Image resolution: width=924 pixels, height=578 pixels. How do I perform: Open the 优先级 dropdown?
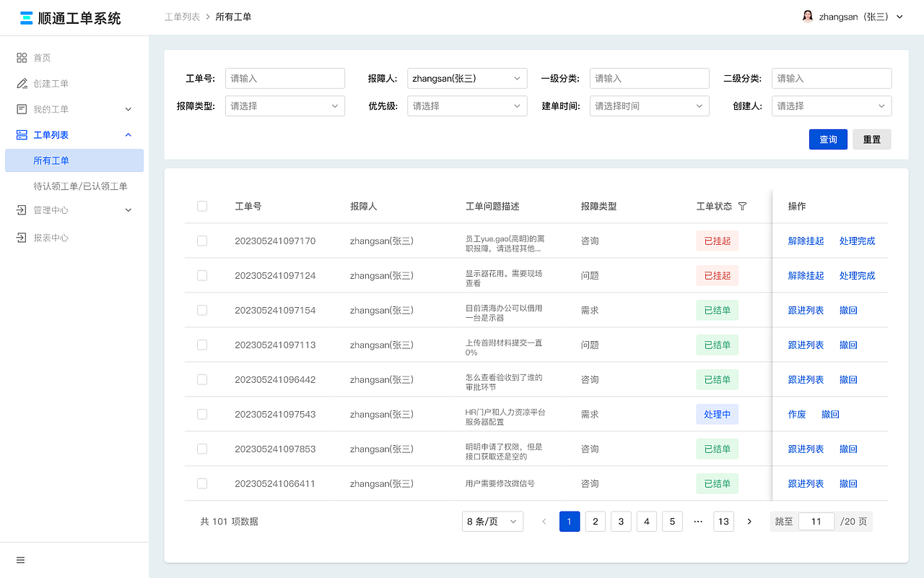(x=467, y=106)
